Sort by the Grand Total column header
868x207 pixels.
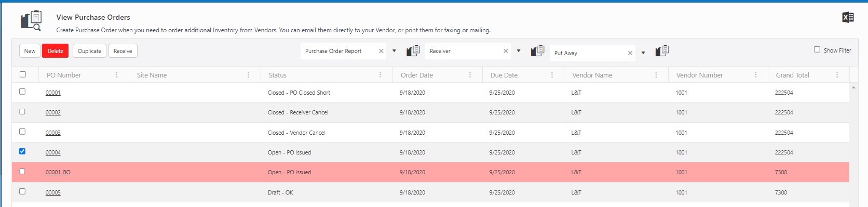tap(793, 75)
